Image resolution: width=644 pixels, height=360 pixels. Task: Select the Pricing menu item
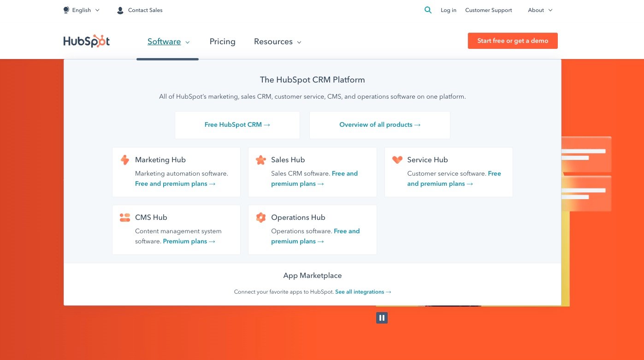point(222,41)
